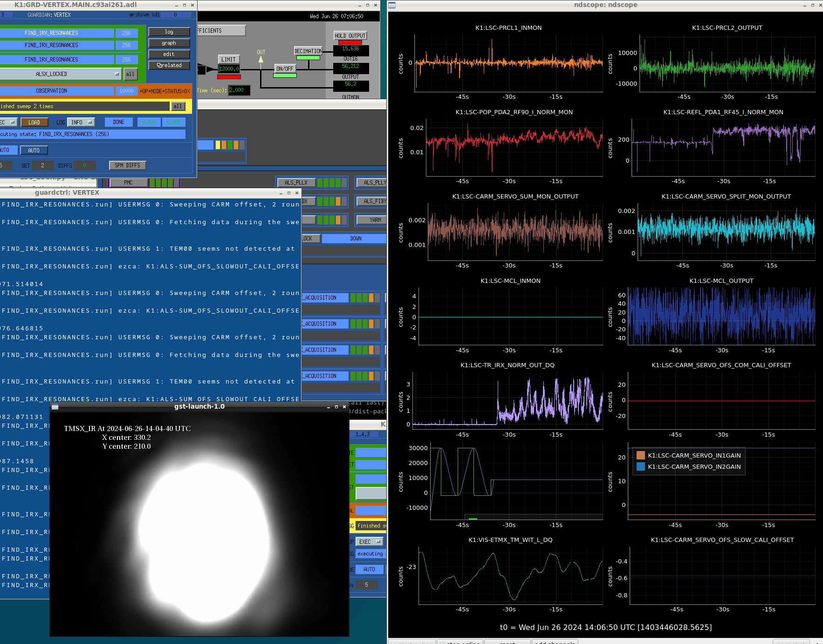
Task: Open the ndscope window menu icon
Action: pyautogui.click(x=392, y=5)
